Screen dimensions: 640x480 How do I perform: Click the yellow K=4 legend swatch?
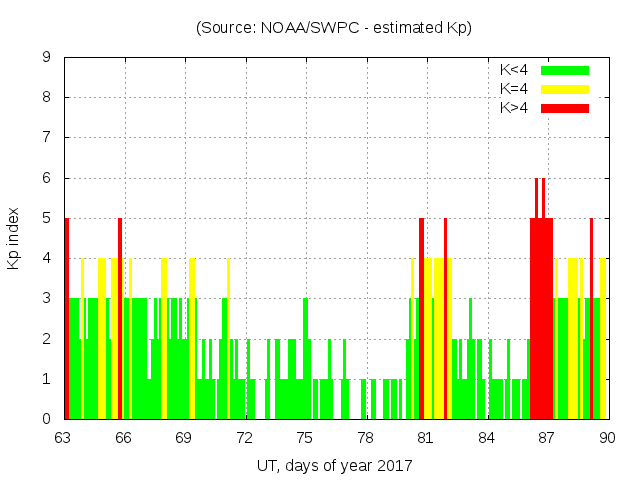tap(565, 89)
